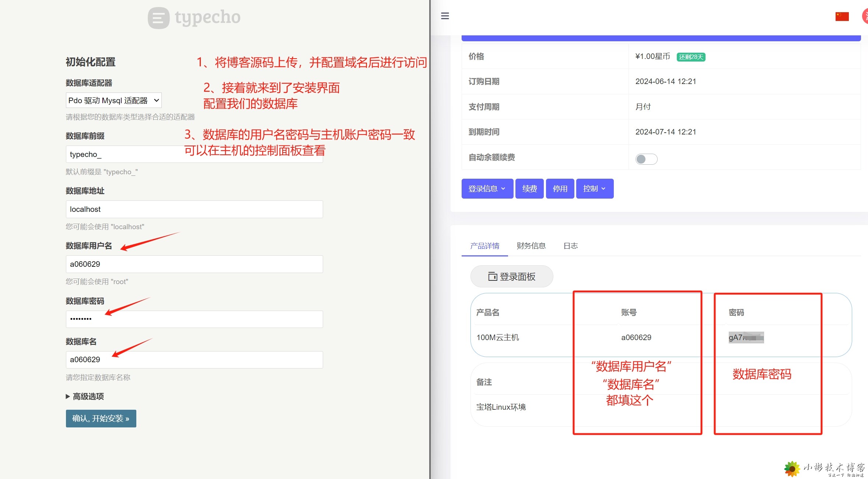Open the Pdo 驱动 Mysql 适配器 dropdown

coord(113,100)
